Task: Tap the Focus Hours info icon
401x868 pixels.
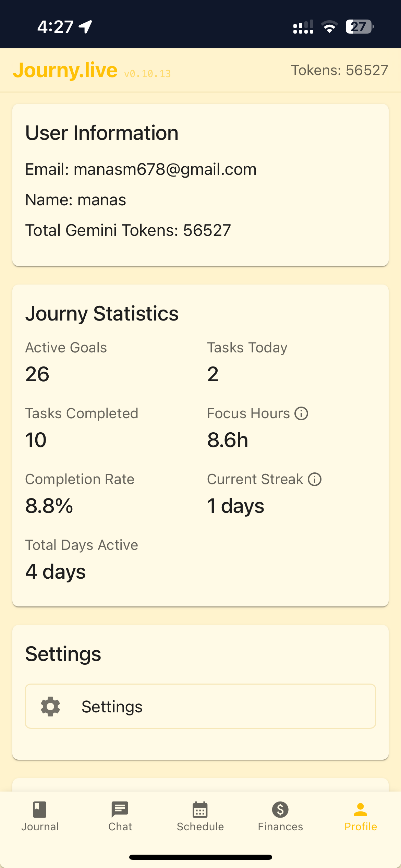Action: [302, 413]
